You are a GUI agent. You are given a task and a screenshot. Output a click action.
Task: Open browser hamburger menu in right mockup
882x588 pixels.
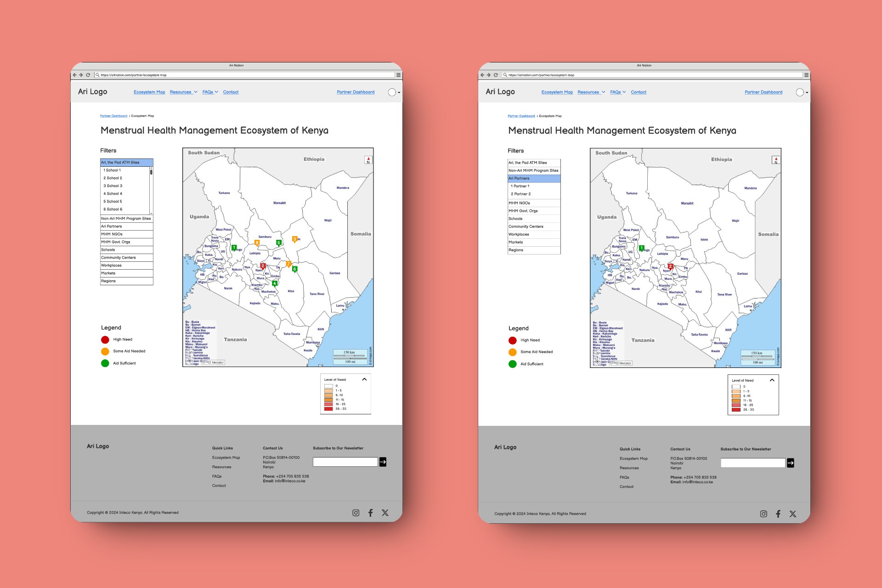coord(806,75)
